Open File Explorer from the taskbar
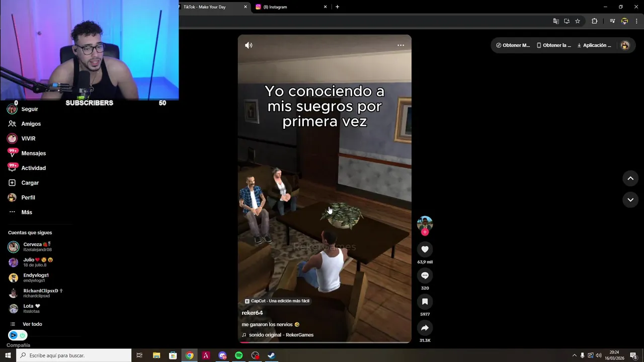Screen dimensions: 644x362 [x=156, y=355]
